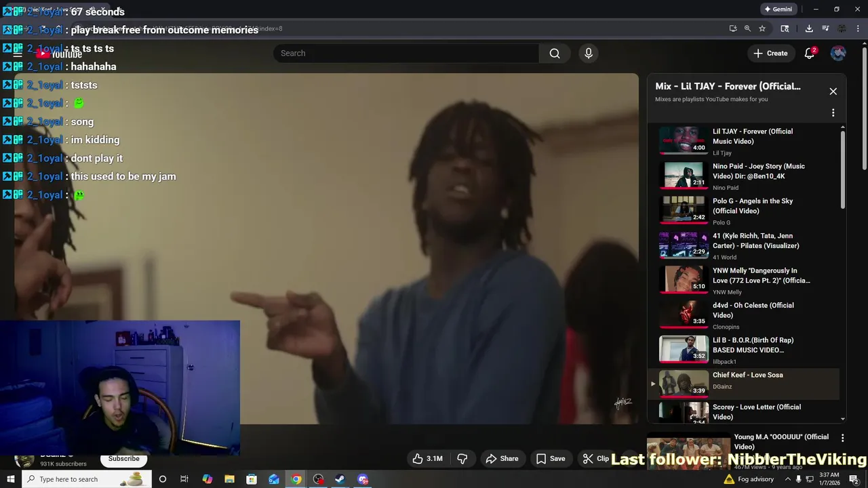
Task: Click the Create button
Action: (x=770, y=54)
